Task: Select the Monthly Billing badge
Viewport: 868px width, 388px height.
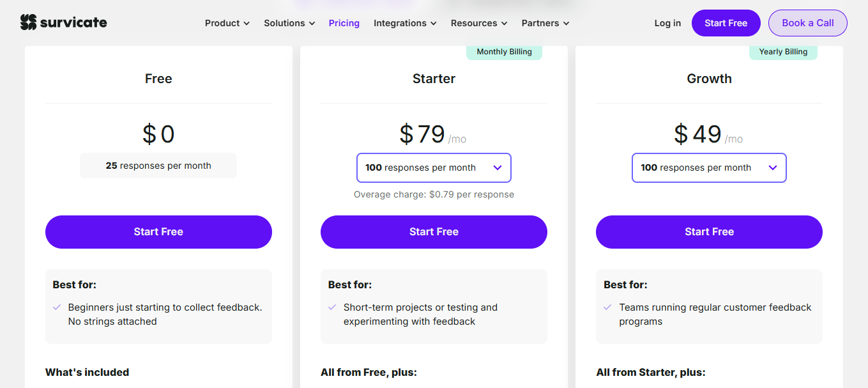Action: [x=504, y=52]
